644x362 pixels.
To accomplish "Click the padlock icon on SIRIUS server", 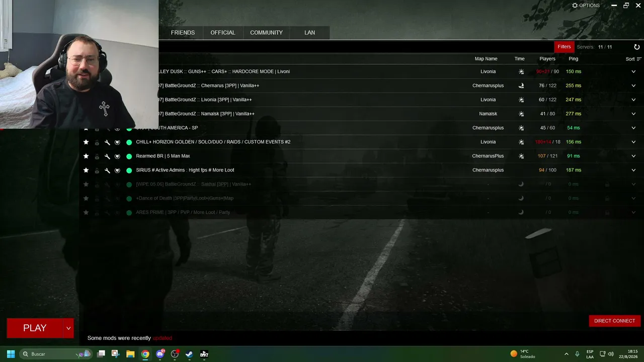I will click(x=97, y=170).
